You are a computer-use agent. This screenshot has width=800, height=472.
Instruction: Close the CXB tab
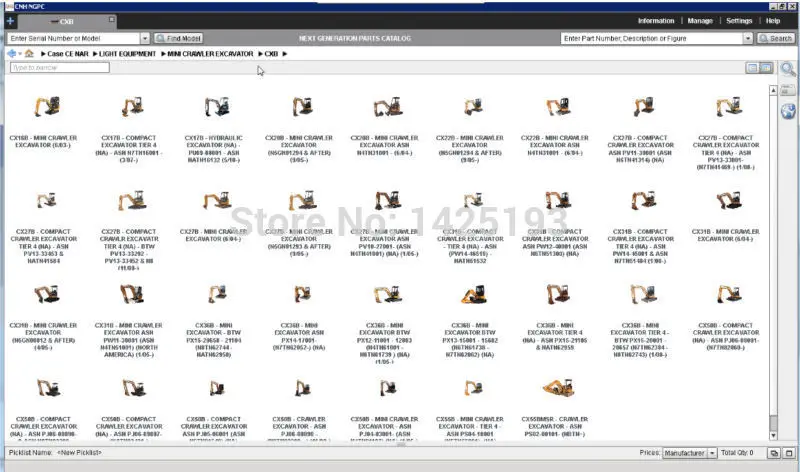click(111, 19)
